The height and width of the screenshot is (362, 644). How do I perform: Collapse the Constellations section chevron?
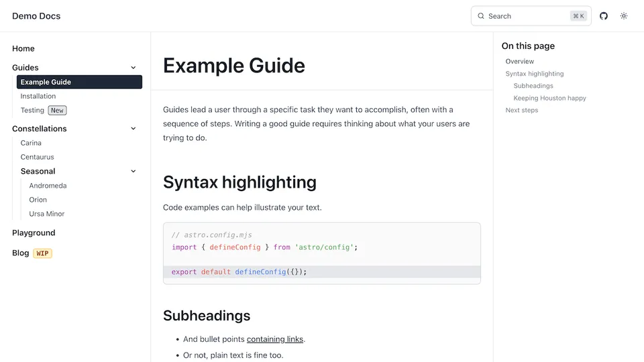click(x=133, y=129)
